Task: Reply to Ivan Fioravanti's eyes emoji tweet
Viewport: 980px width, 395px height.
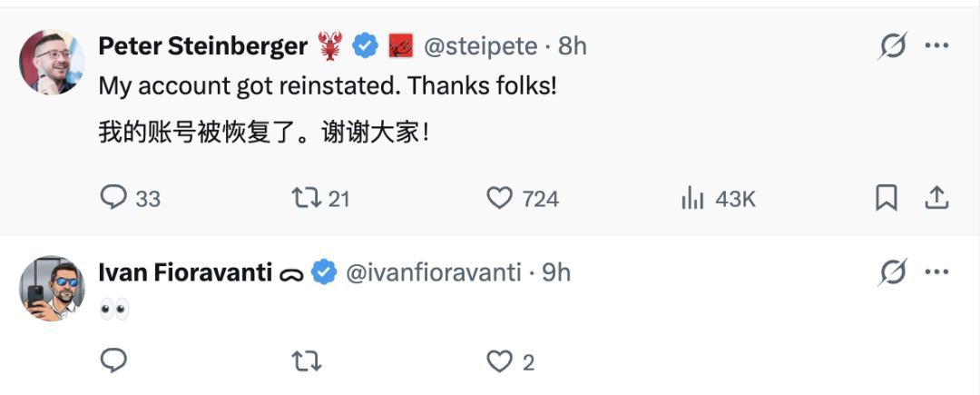Action: click(113, 362)
